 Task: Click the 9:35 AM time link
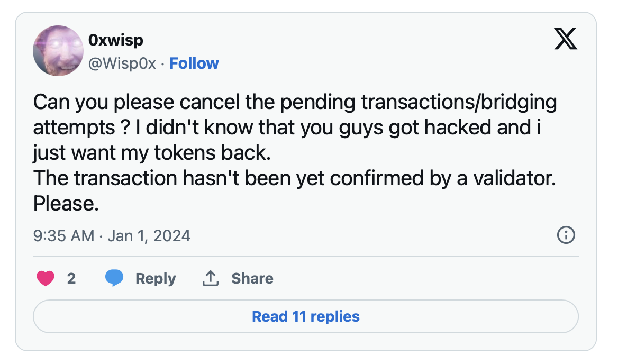(63, 235)
